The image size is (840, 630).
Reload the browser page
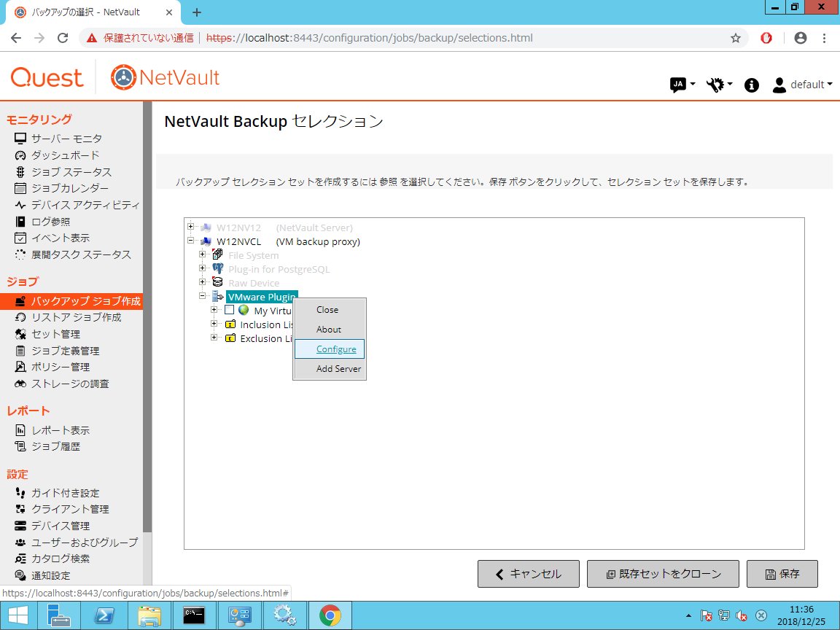(63, 38)
